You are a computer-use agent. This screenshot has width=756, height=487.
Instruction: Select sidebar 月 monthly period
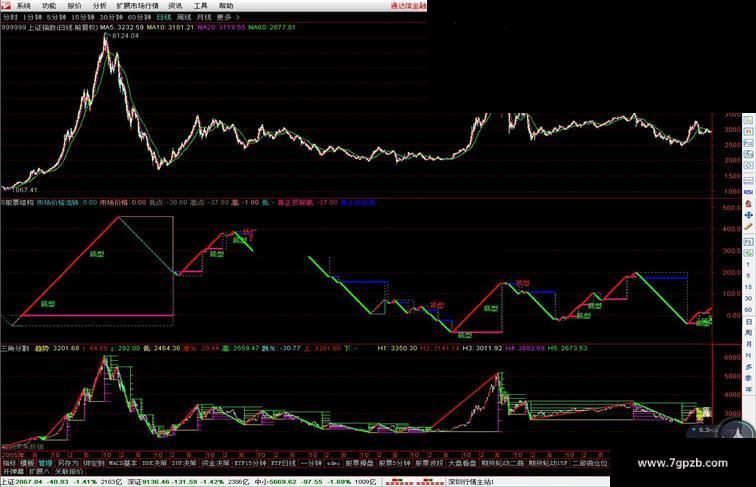click(749, 344)
